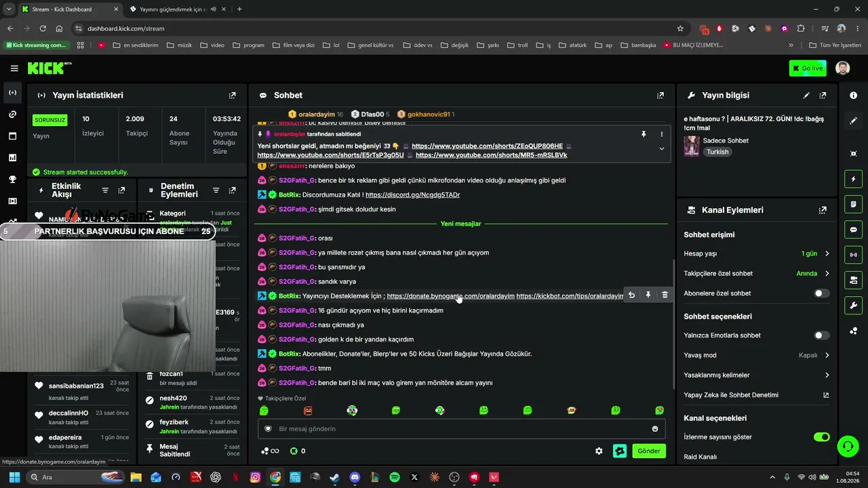Open the Kick hamburger menu
The image size is (868, 488).
(x=14, y=68)
